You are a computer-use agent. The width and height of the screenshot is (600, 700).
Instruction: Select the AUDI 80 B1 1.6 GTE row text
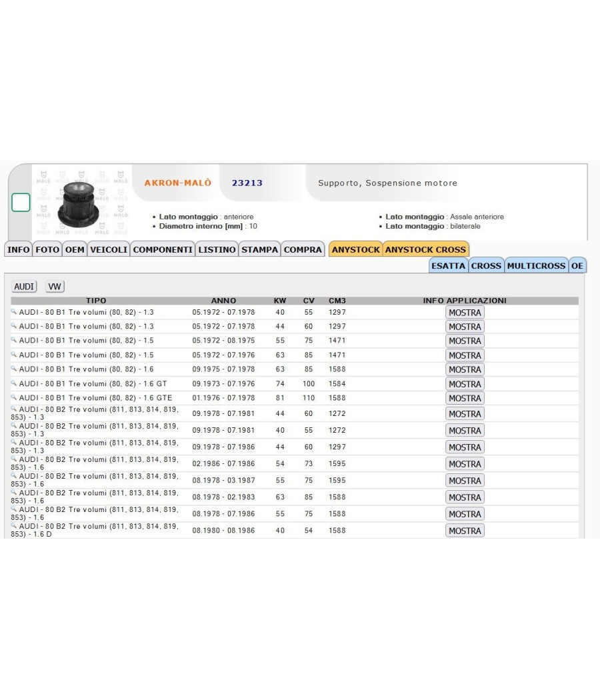(x=95, y=398)
